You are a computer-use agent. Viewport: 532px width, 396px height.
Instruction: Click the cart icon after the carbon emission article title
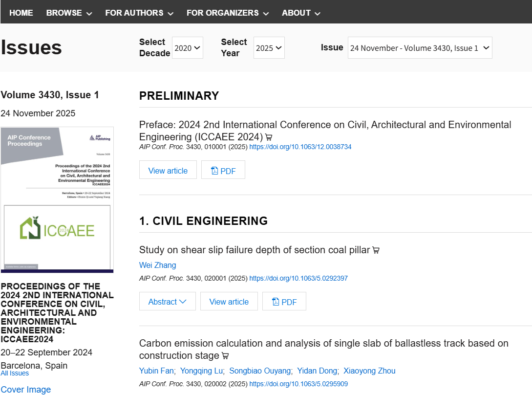[x=225, y=356]
